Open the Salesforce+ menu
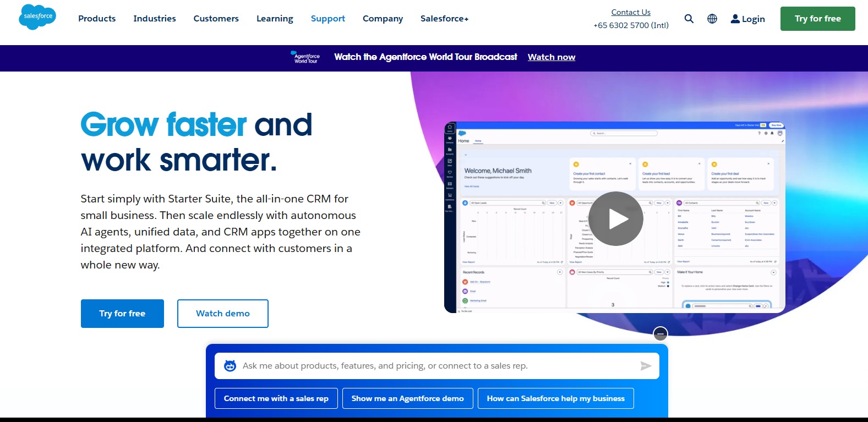Screen dimensions: 868x422 (444, 19)
